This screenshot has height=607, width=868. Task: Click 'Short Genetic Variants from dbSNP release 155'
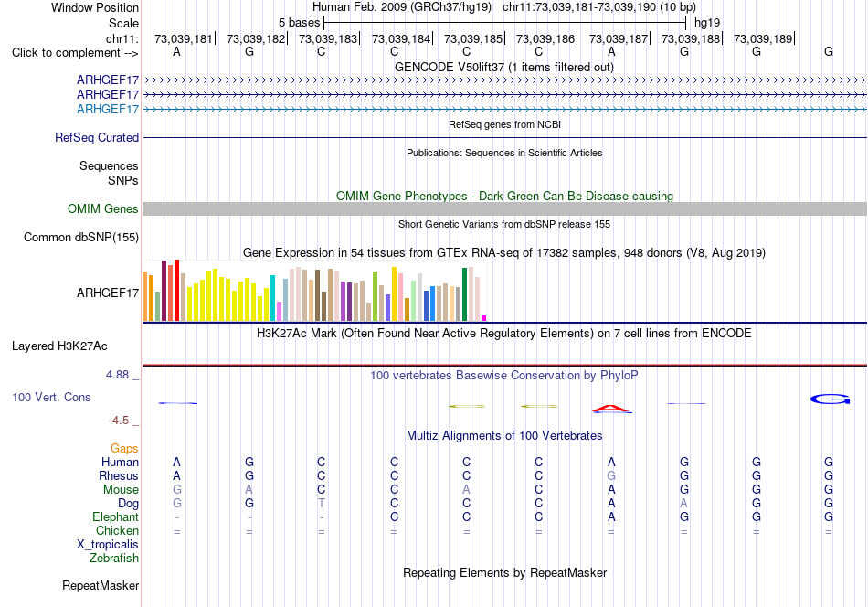504,224
